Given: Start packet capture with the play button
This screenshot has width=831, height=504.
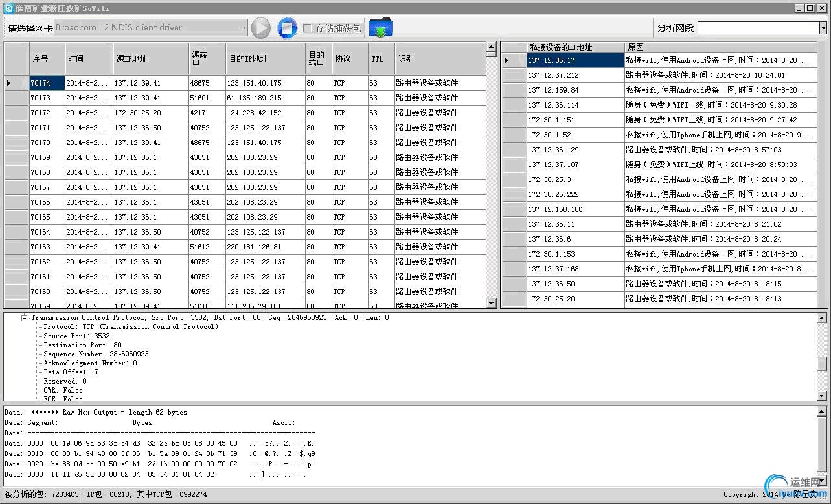Looking at the screenshot, I should [260, 28].
